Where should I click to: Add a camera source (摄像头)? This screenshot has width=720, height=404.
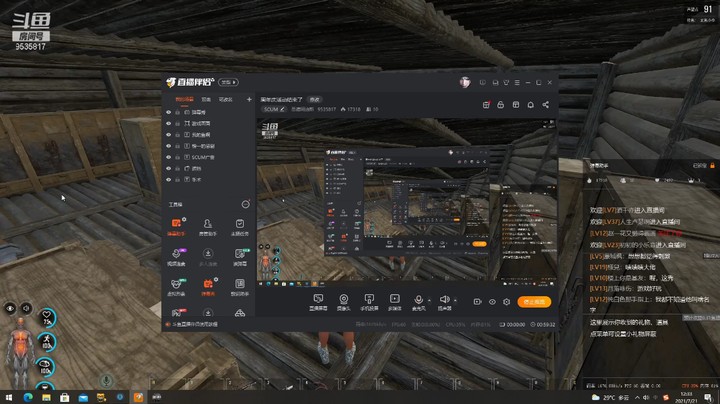click(343, 302)
